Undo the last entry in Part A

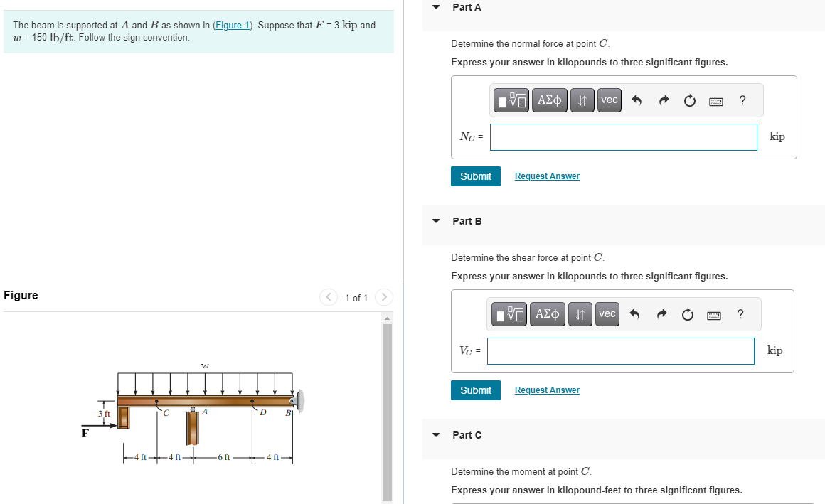click(x=637, y=100)
